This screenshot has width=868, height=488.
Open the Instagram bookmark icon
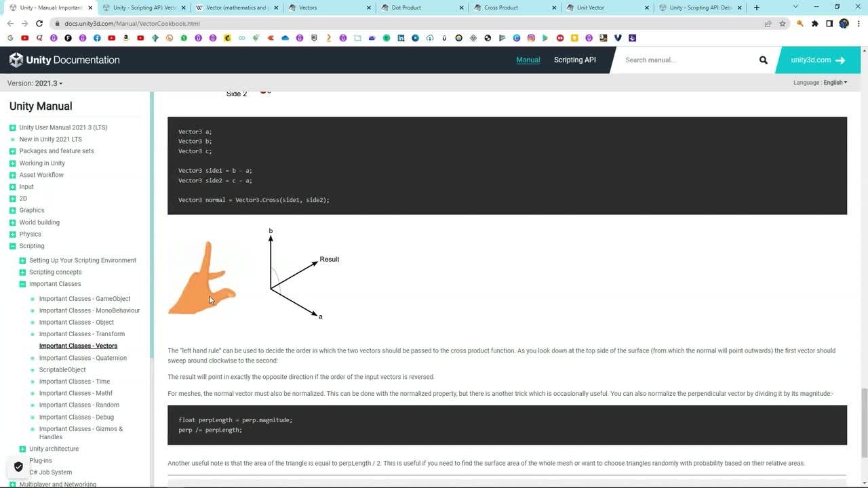click(x=531, y=38)
